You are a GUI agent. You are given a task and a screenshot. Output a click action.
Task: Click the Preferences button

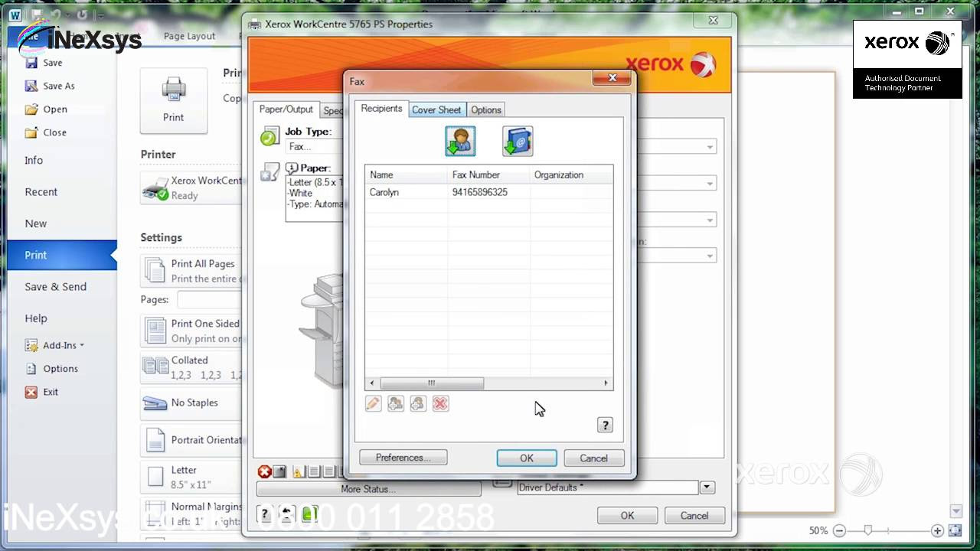tap(403, 457)
